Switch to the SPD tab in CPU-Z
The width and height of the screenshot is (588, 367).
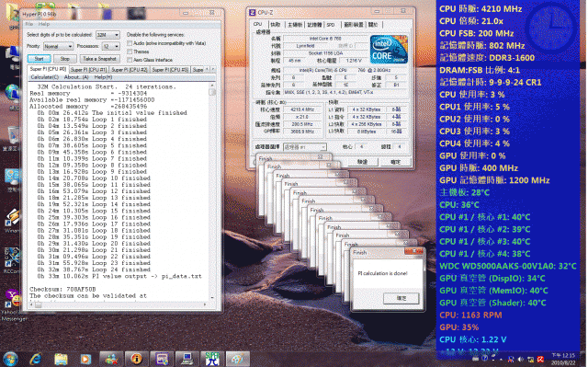point(331,25)
